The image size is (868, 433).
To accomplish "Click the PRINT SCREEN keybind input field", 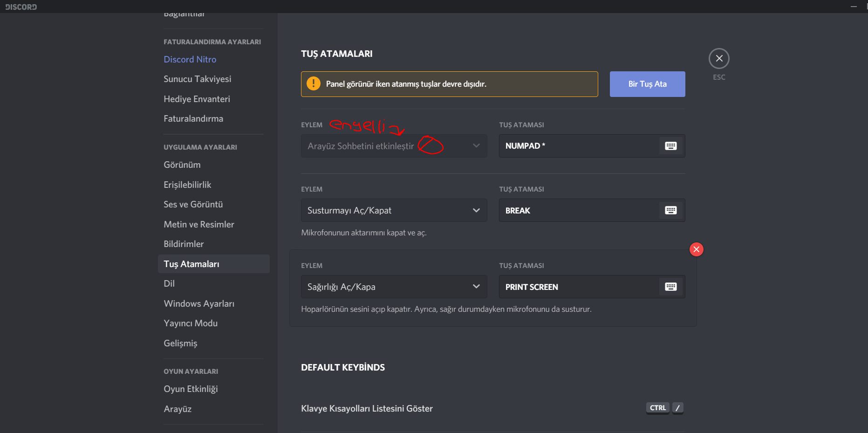I will [578, 287].
